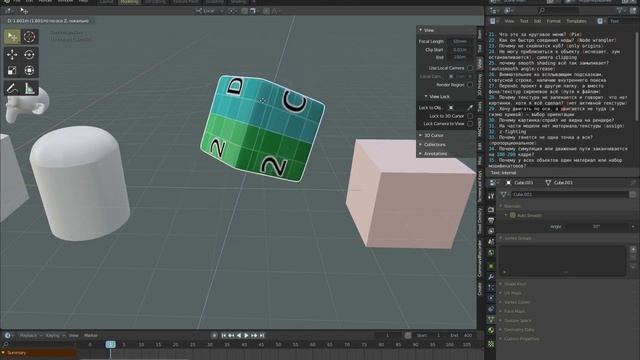Screen dimensions: 640x360
Task: Enable the Lock Camera to View checkbox
Action: (470, 124)
